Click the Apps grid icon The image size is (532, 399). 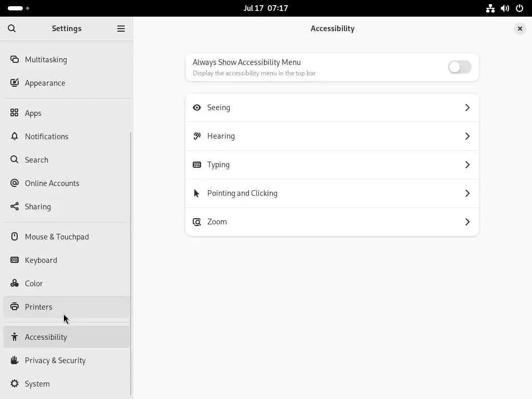coord(14,113)
